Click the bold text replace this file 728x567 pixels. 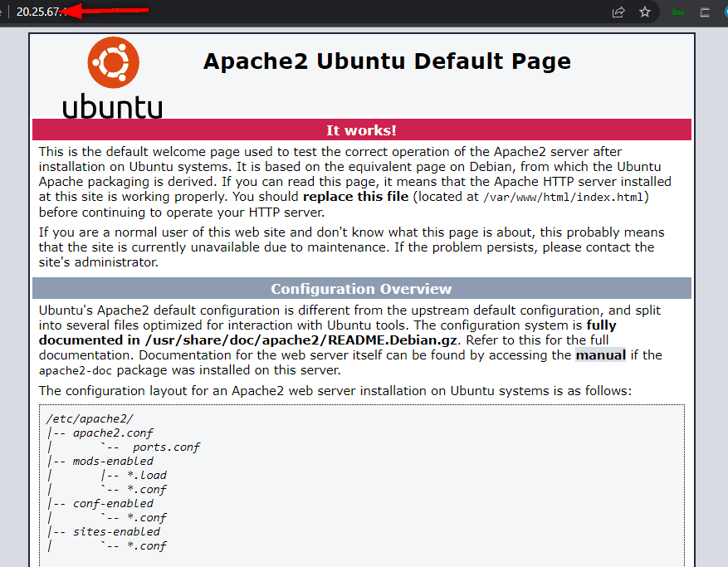355,197
